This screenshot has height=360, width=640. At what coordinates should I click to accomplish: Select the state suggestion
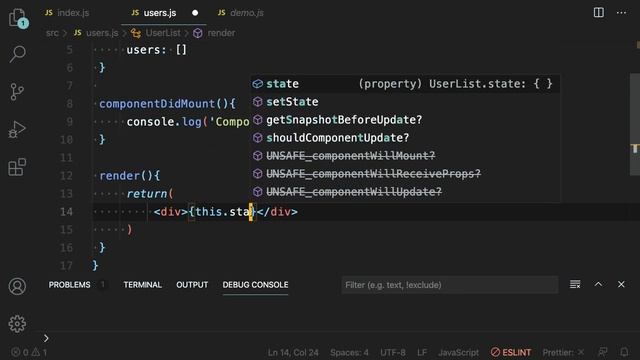tap(404, 84)
